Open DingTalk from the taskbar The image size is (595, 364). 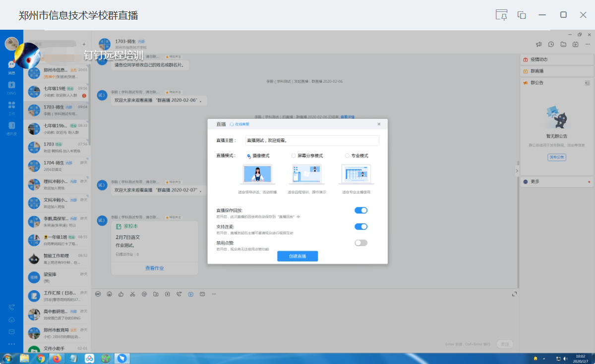click(121, 359)
